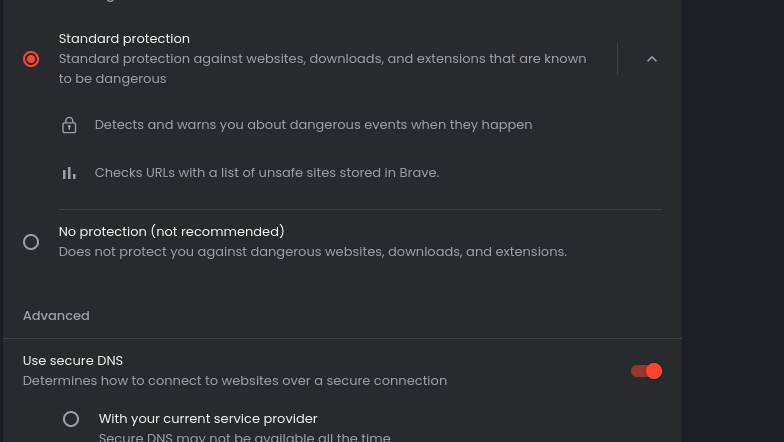Click the Advanced section heading
Image resolution: width=784 pixels, height=442 pixels.
(56, 316)
